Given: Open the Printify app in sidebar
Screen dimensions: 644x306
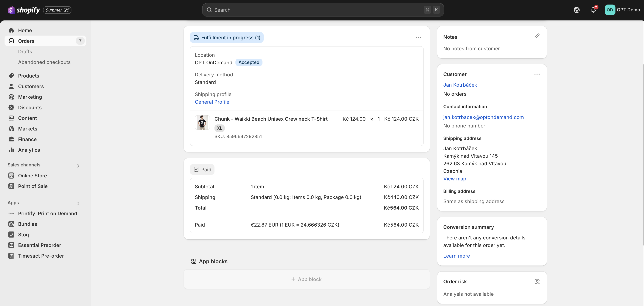Looking at the screenshot, I should click(x=47, y=213).
